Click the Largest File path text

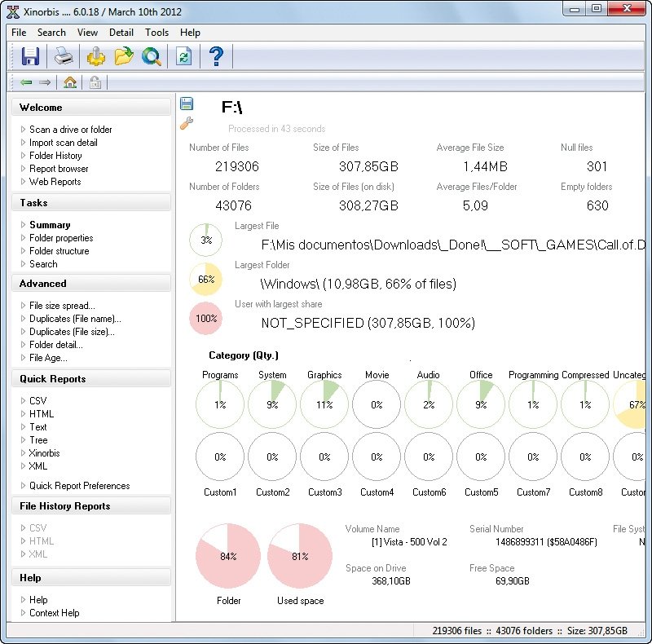[453, 245]
